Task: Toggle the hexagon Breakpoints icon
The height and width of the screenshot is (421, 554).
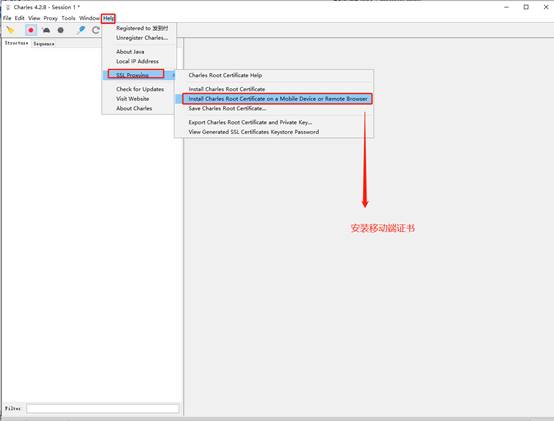Action: pos(61,30)
